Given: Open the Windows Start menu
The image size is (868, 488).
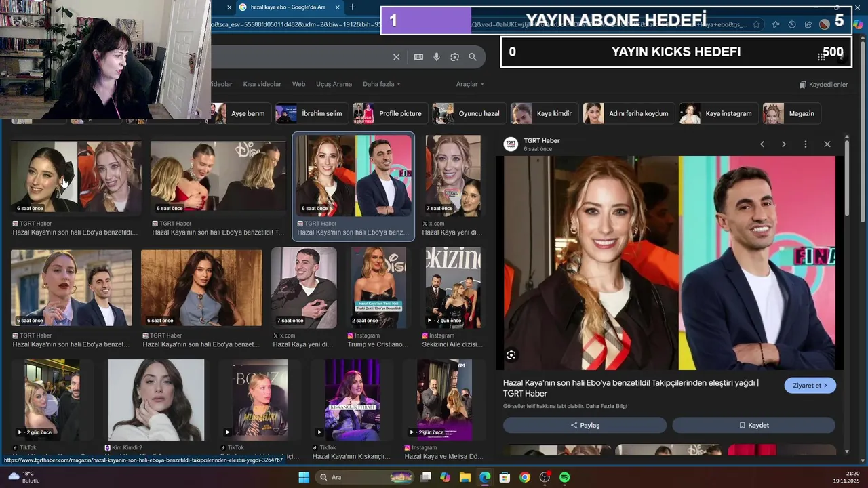Looking at the screenshot, I should tap(303, 477).
